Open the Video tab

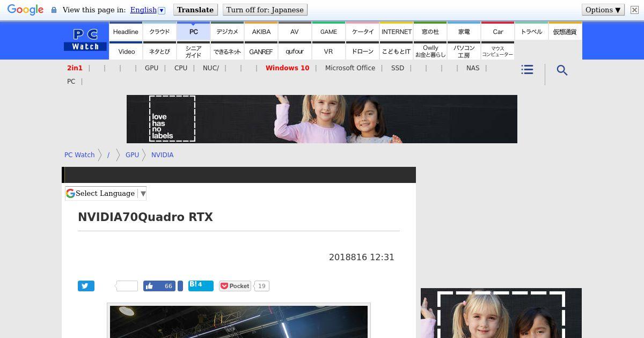point(126,51)
